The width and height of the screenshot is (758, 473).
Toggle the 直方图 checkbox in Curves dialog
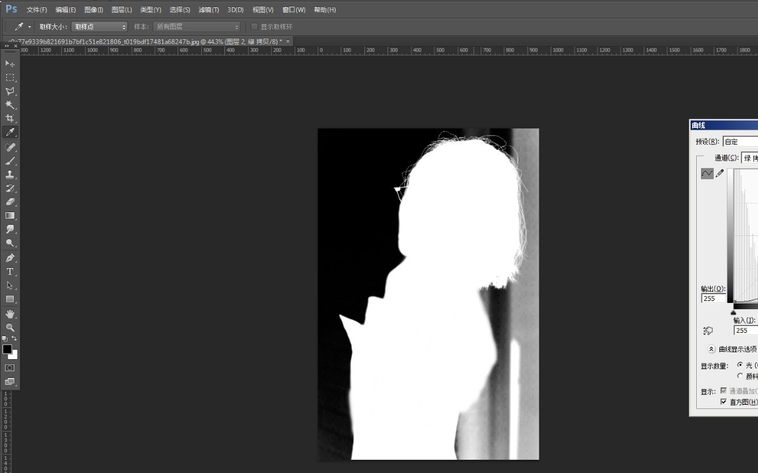coord(724,401)
